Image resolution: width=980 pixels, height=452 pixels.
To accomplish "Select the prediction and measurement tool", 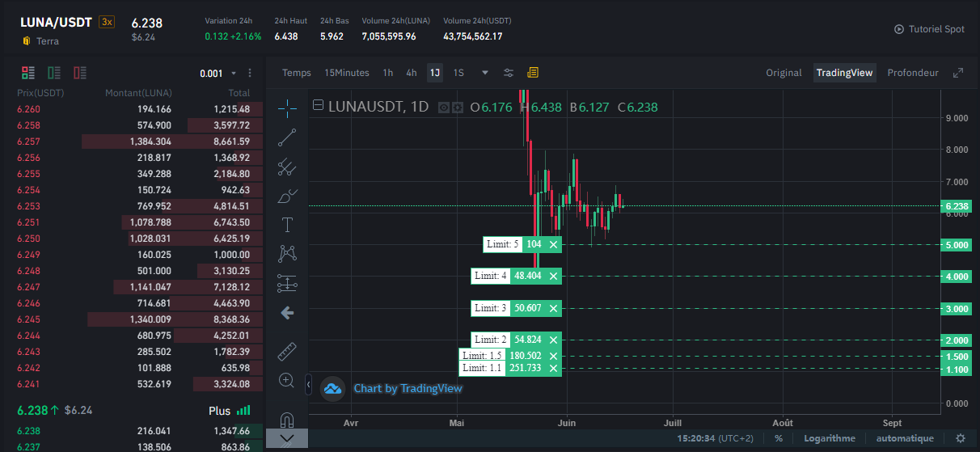I will 287,283.
